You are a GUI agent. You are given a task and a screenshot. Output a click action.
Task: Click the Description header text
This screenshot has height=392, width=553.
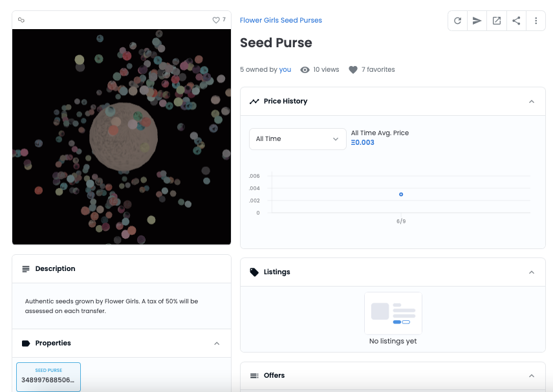(56, 269)
